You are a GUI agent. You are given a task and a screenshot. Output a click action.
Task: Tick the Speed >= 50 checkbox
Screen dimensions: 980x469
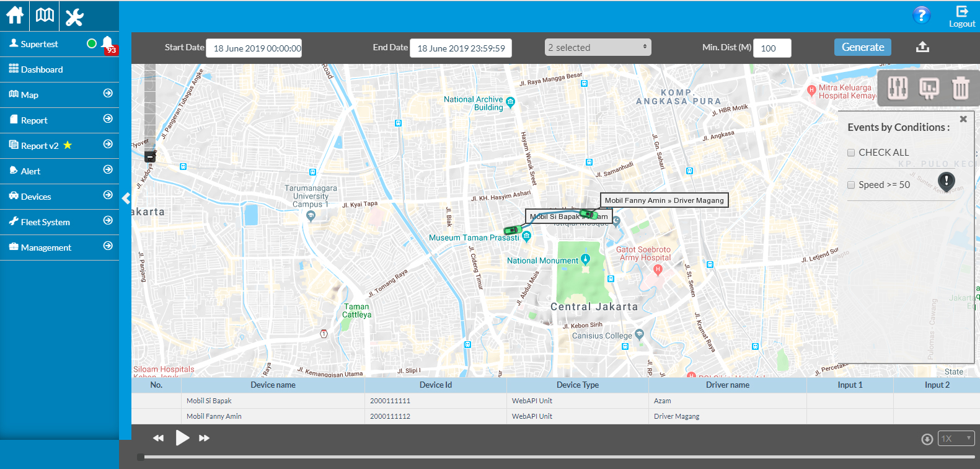click(x=851, y=185)
